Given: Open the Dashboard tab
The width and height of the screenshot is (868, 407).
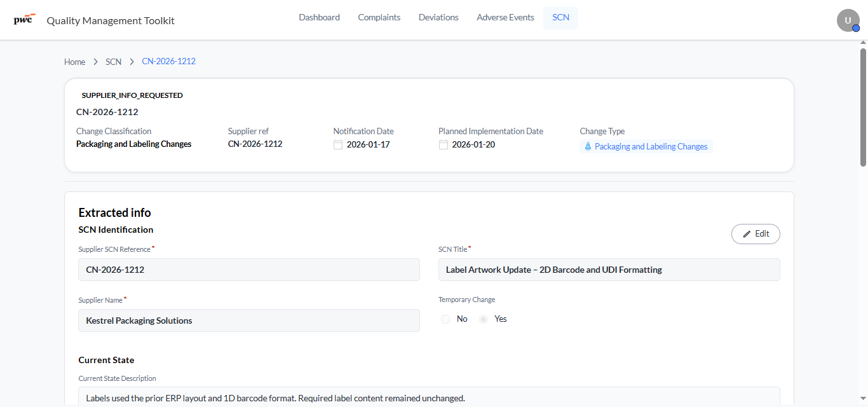Looking at the screenshot, I should point(319,18).
